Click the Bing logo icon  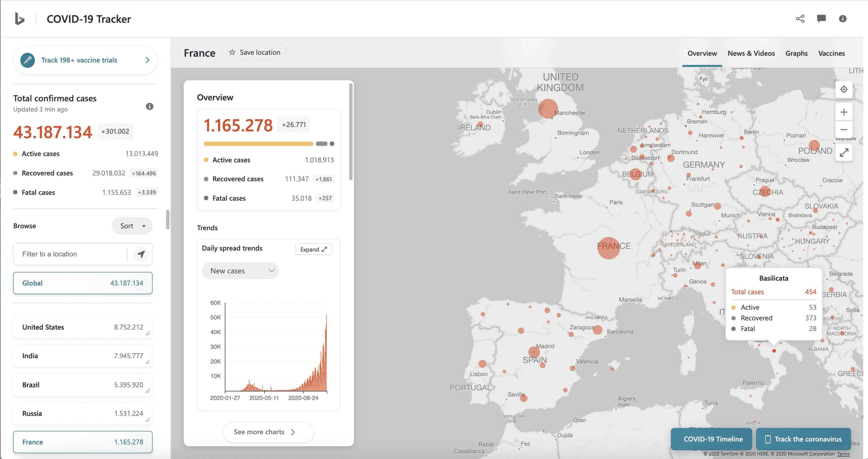20,19
